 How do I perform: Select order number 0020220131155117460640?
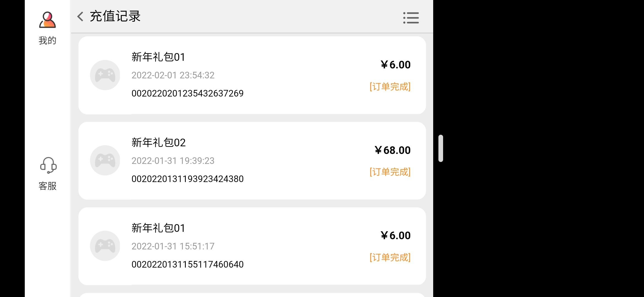tap(187, 265)
